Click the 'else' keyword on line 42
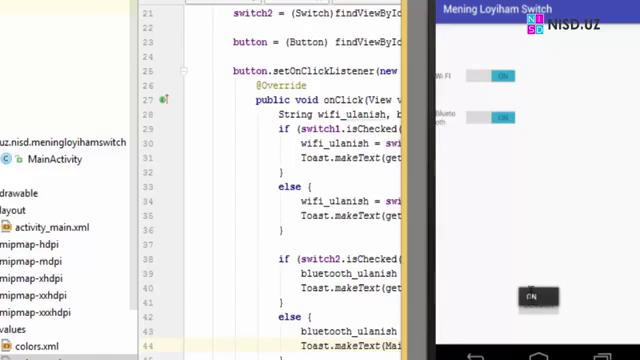Screen dimensions: 640x360 tap(289, 317)
